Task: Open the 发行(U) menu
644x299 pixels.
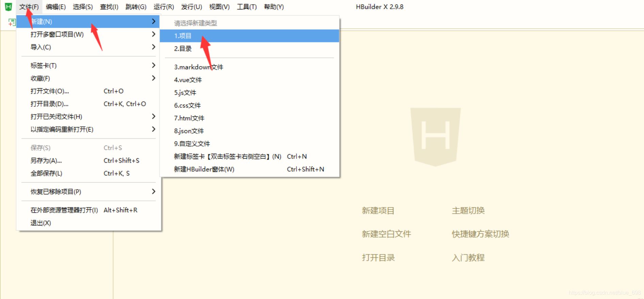Action: tap(192, 7)
